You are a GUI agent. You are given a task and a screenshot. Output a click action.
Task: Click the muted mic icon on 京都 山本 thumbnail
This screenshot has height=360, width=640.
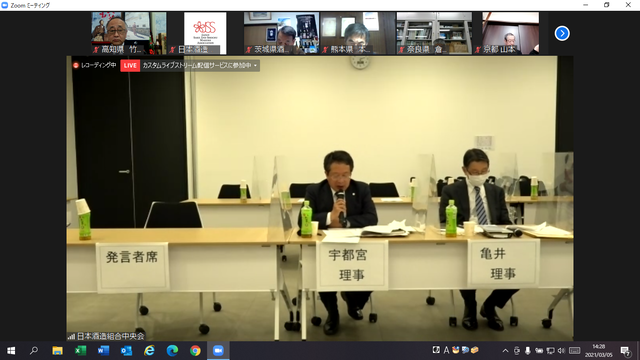pos(478,50)
